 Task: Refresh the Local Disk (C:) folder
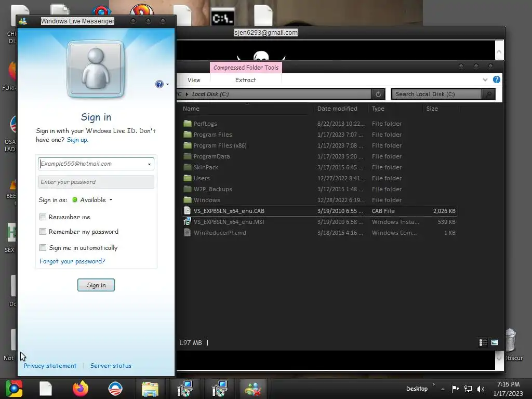click(378, 94)
